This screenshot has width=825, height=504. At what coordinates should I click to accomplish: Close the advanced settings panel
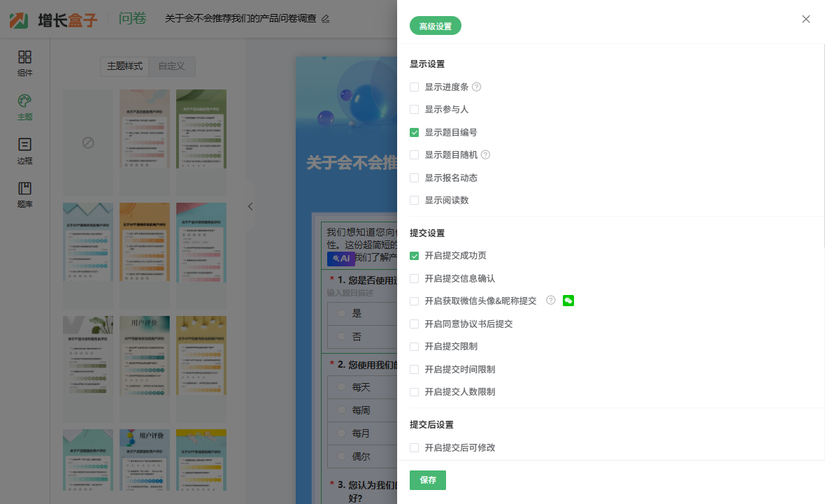coord(806,20)
